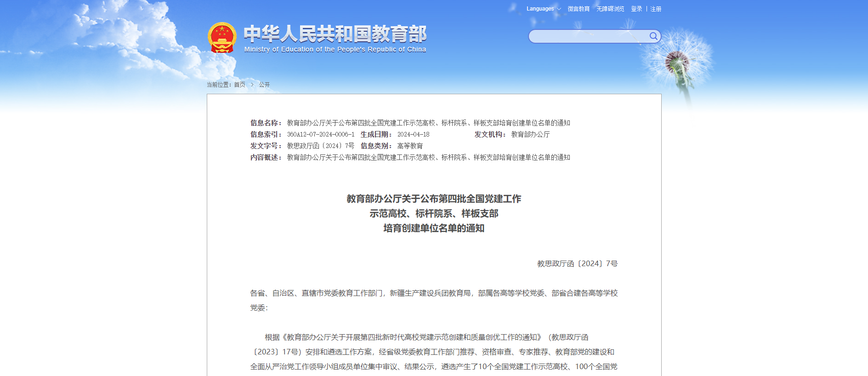Screen dimensions: 868x376
Task: Click the 登录 login link
Action: coord(636,9)
